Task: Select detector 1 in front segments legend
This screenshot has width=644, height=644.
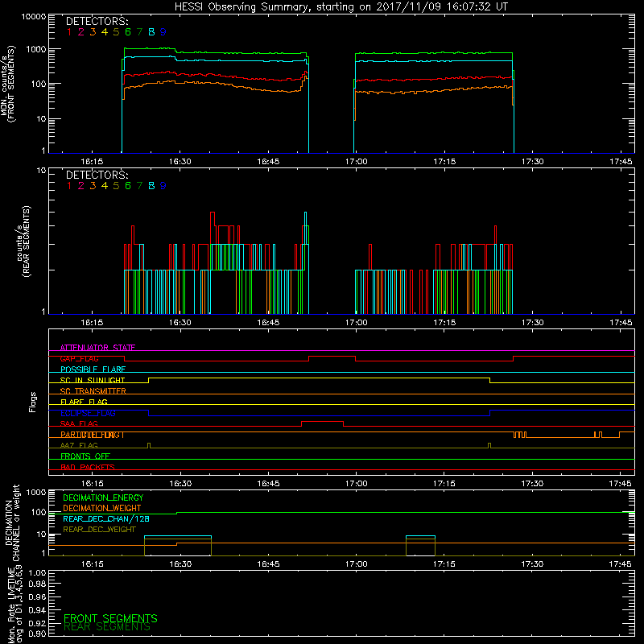Action: tap(69, 32)
